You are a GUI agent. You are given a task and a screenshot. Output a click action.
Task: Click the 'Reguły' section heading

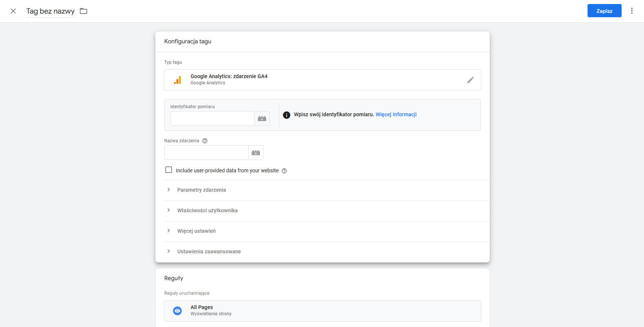(x=174, y=278)
